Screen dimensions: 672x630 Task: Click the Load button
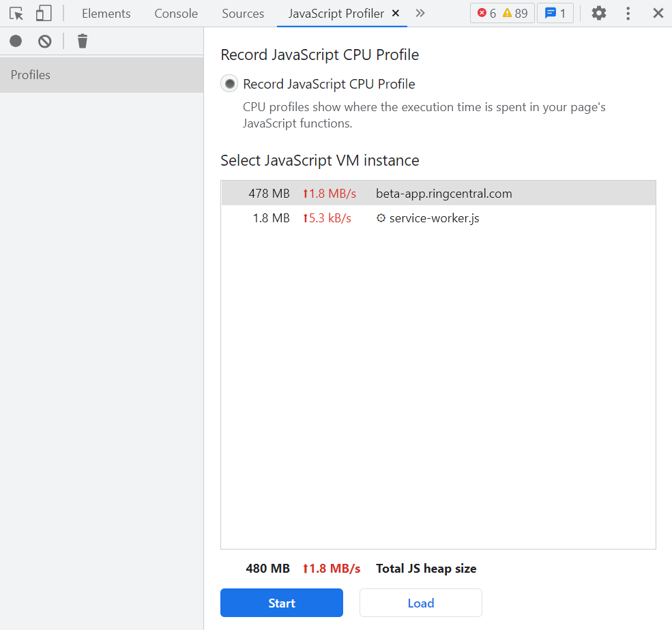(x=420, y=603)
